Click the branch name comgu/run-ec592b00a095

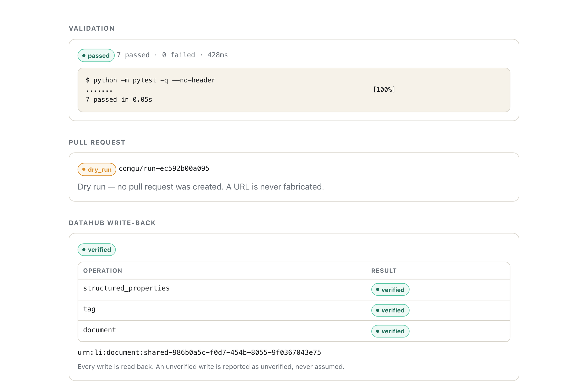[164, 168]
